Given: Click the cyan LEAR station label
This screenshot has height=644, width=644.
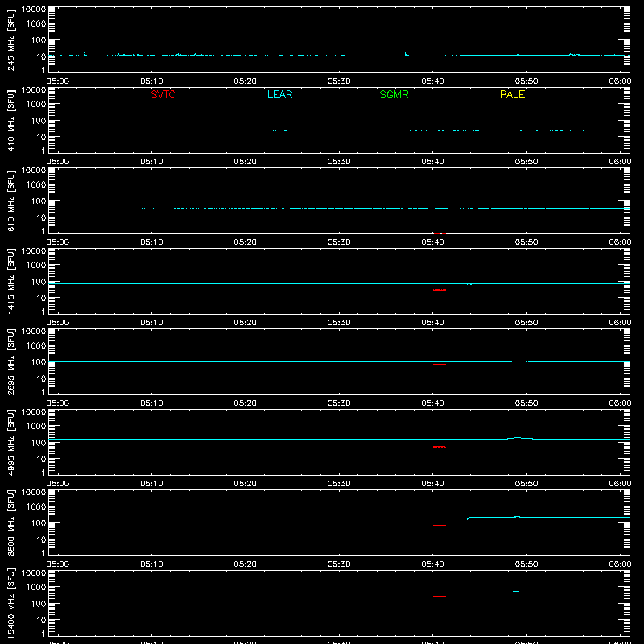Looking at the screenshot, I should pyautogui.click(x=279, y=94).
